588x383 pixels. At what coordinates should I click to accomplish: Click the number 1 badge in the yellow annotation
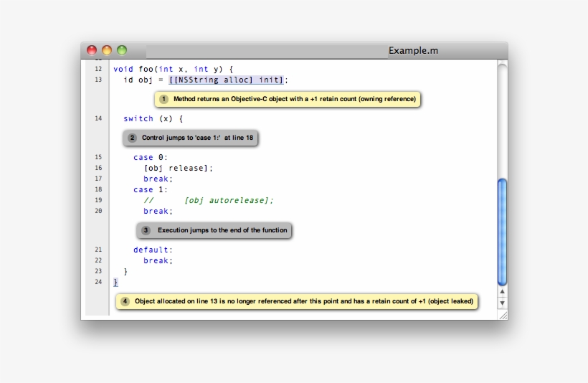click(164, 99)
